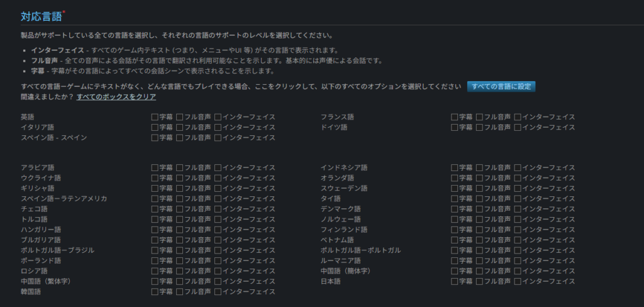This screenshot has height=307, width=644.
Task: Toggle インターフェイス for ポルトガル語－ブラジル
Action: (218, 250)
